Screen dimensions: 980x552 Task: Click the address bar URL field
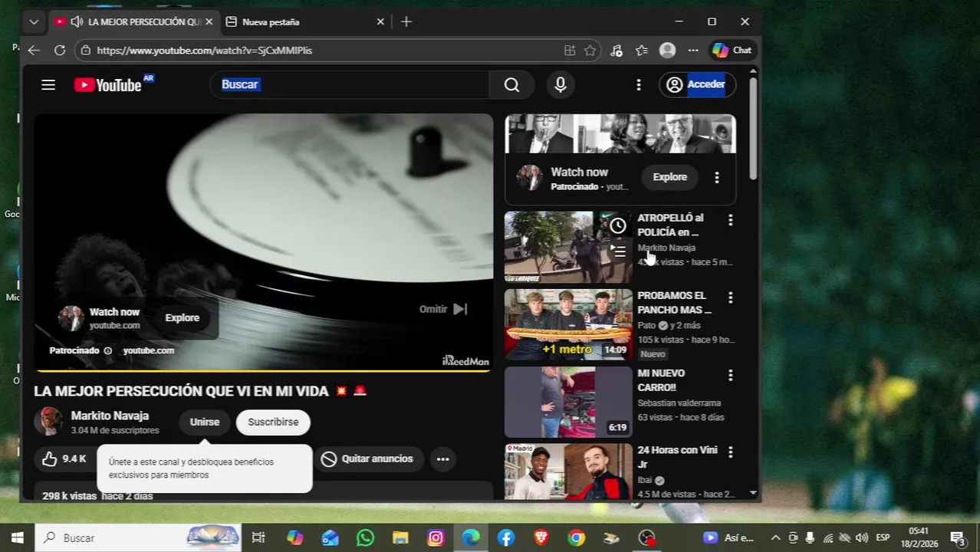click(322, 51)
